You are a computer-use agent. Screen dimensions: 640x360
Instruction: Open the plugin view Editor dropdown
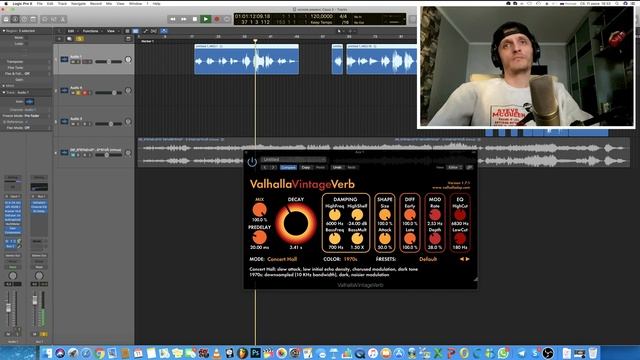point(454,167)
